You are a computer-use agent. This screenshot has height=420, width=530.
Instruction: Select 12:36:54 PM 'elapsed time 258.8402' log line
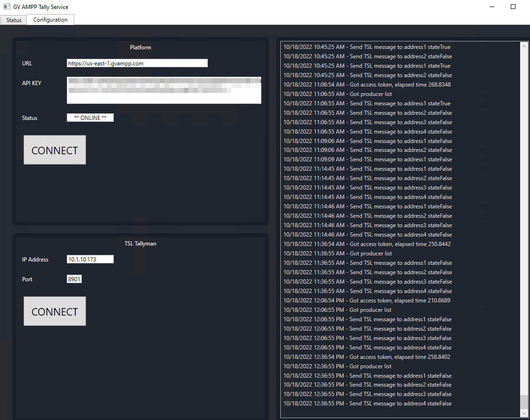click(x=367, y=357)
